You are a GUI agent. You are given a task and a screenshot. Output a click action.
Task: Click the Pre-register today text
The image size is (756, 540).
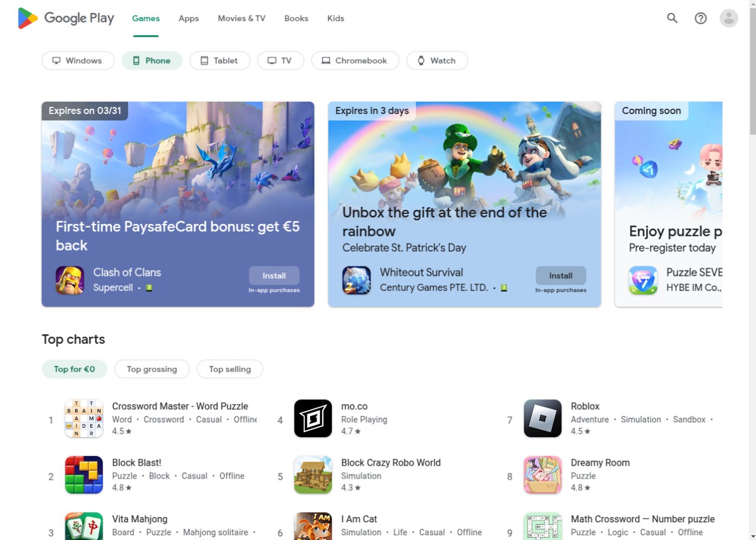pos(672,248)
